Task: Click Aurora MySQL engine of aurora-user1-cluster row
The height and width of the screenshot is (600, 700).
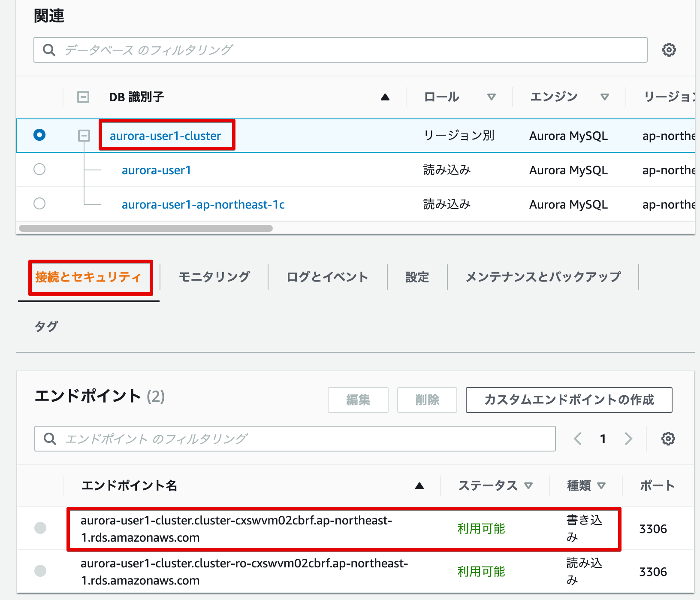Action: pos(568,136)
